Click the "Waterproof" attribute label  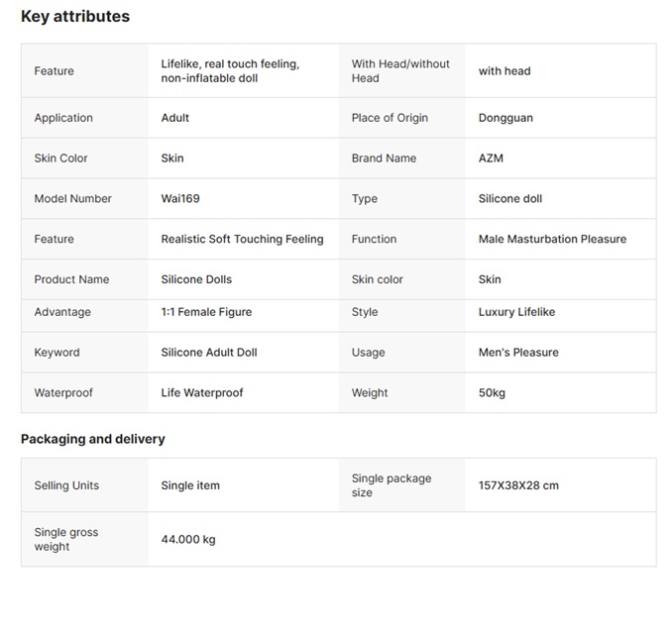63,393
